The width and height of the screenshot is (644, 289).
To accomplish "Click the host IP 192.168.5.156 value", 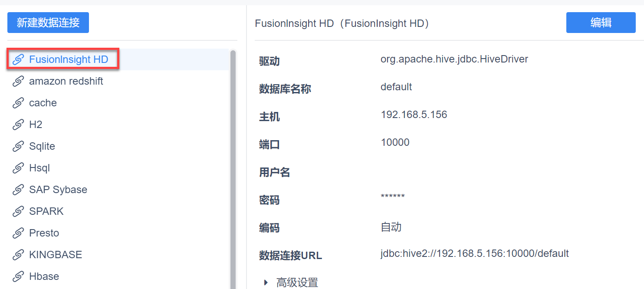I will pyautogui.click(x=414, y=115).
